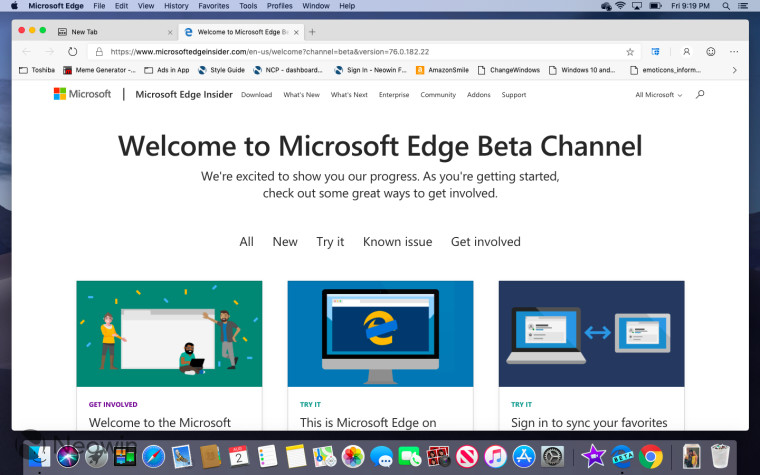Open the profile icon in the toolbar
760x475 pixels.
[x=686, y=51]
